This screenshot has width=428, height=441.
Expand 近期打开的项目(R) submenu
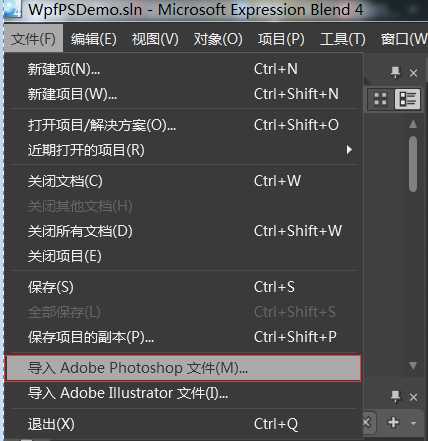pyautogui.click(x=183, y=150)
